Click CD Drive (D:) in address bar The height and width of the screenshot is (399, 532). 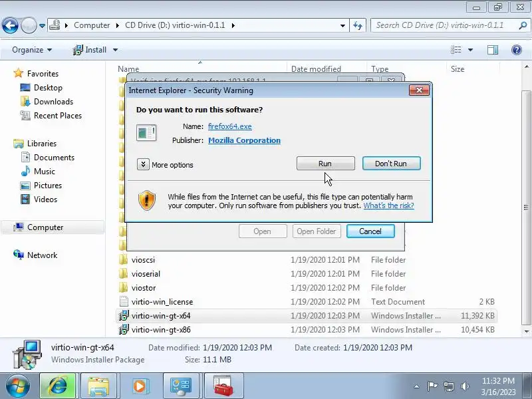click(x=175, y=25)
